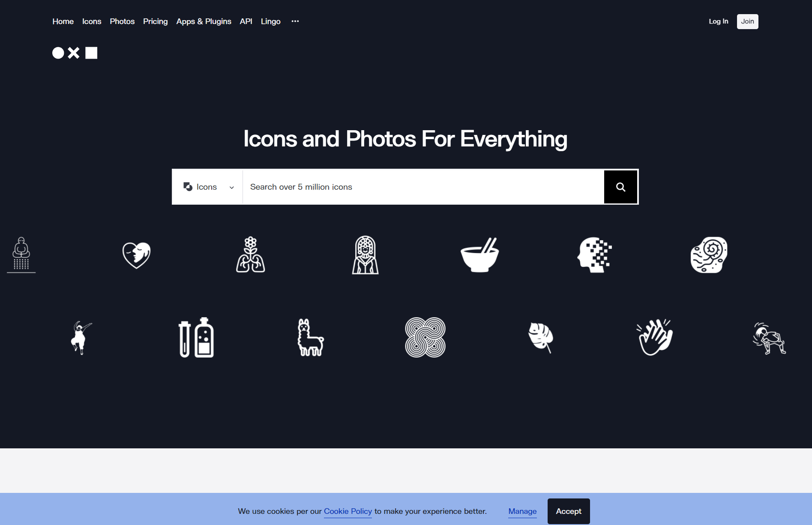Open the Cookie Policy link
Screen dimensions: 812x525
348,511
